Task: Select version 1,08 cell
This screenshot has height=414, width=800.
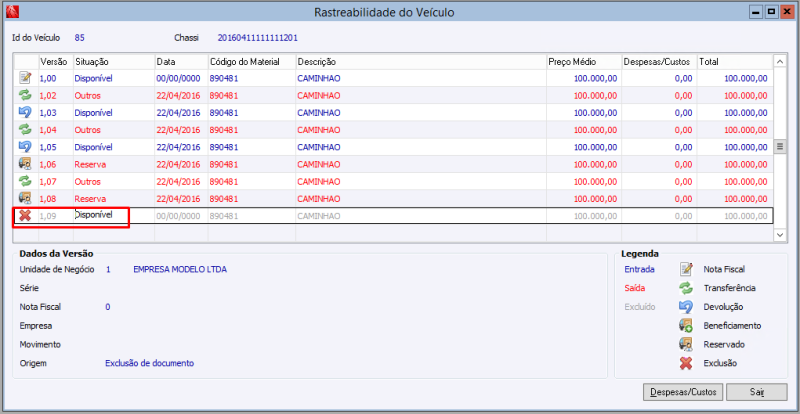Action: [56, 199]
